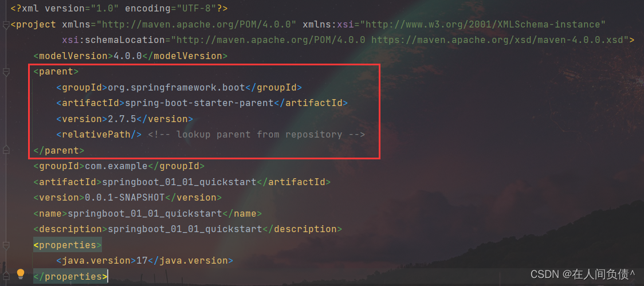
Task: Click the 0.0.1-SNAPSHOT version value
Action: (x=124, y=197)
